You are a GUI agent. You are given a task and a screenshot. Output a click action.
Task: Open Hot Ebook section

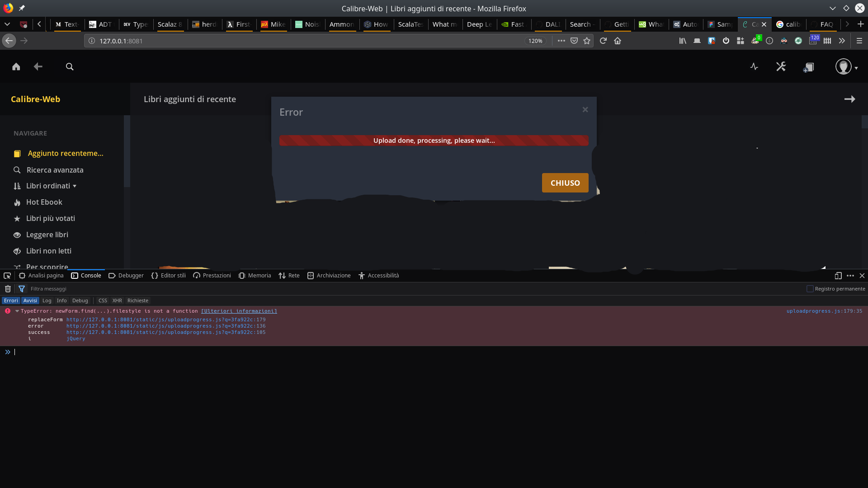click(38, 202)
